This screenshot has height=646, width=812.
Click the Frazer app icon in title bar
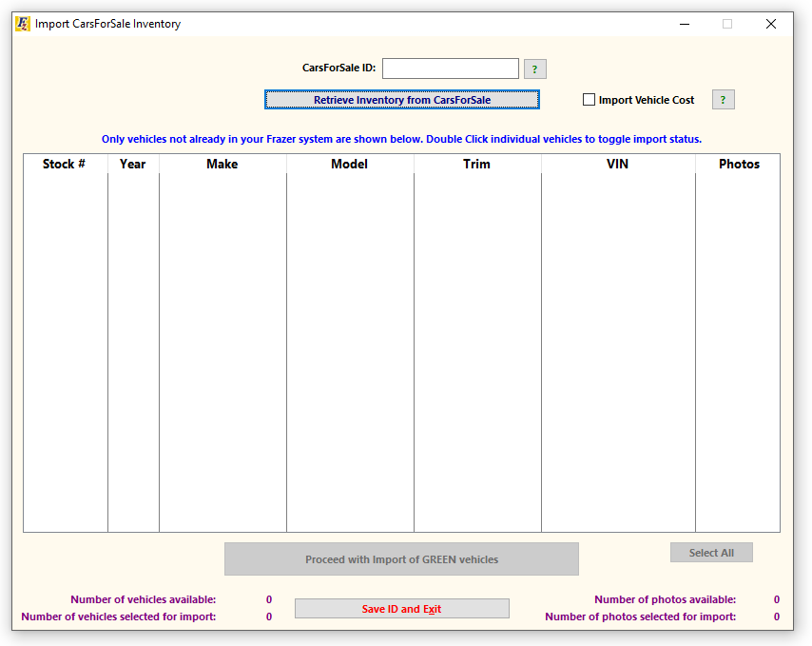tap(22, 24)
